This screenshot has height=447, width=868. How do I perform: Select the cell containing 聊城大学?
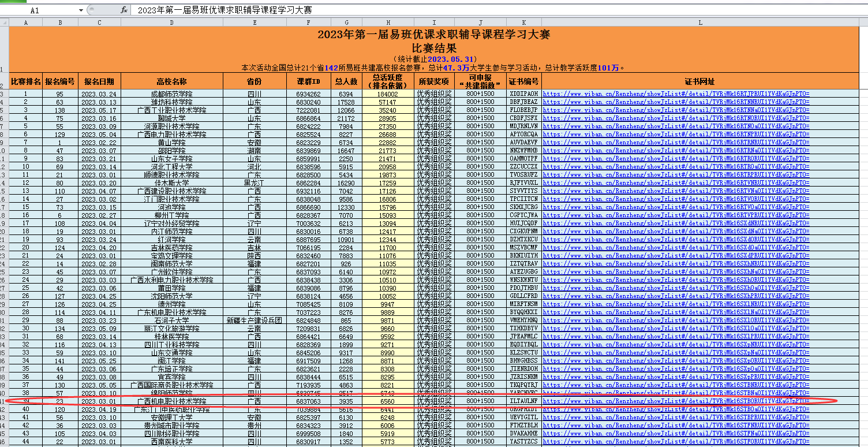pyautogui.click(x=171, y=118)
